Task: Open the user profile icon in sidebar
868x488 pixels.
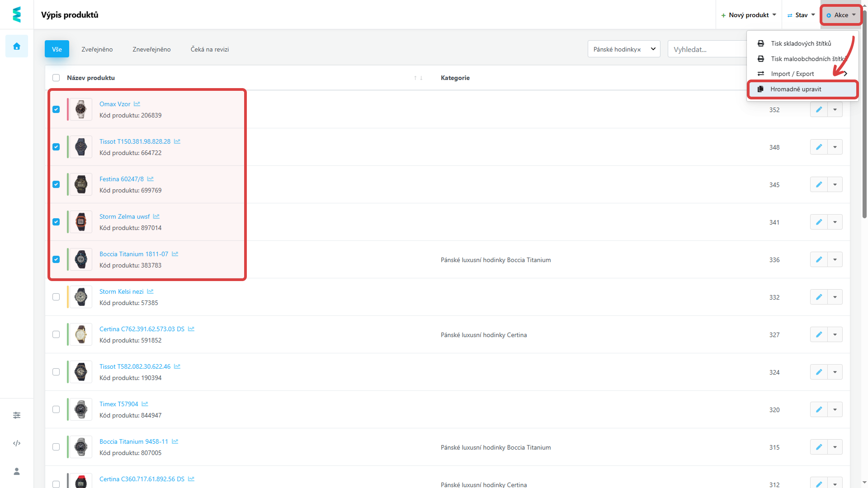Action: pos(17,471)
